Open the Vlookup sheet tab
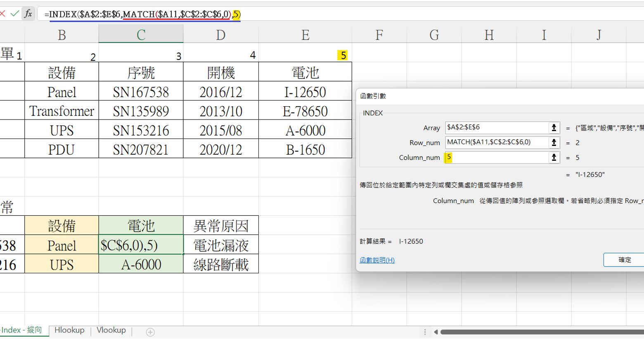This screenshot has height=339, width=644. (111, 330)
